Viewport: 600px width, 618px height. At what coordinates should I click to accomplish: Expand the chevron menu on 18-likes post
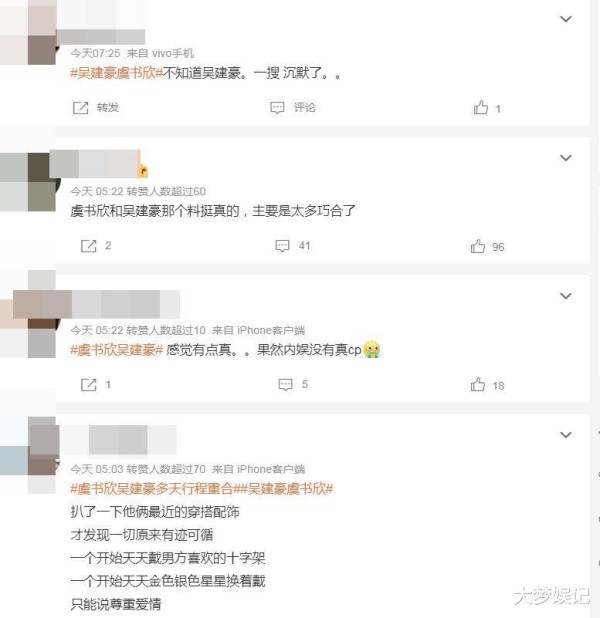[x=566, y=296]
